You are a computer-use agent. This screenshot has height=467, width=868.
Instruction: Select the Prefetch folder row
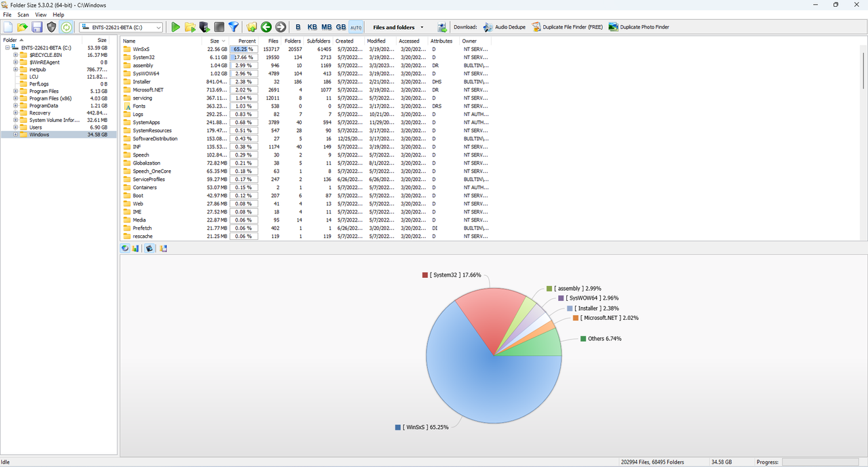coord(305,228)
